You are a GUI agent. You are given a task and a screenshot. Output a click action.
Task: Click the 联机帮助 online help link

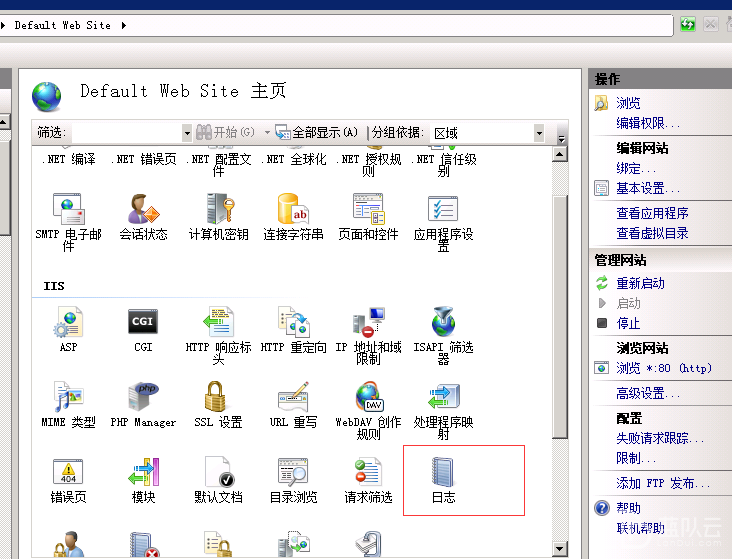640,528
